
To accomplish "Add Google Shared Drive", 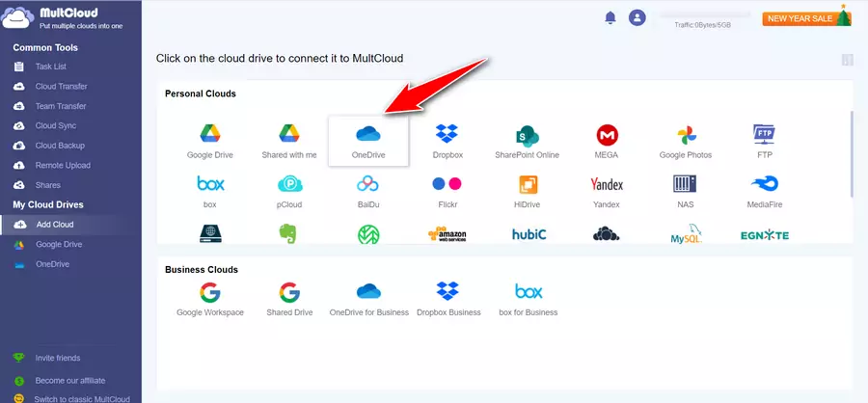I will [289, 300].
